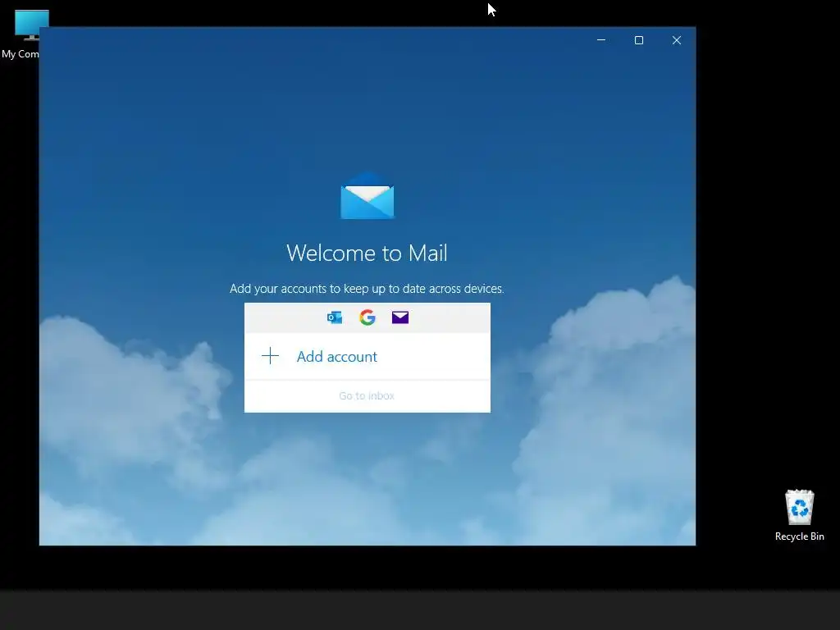The image size is (840, 630).
Task: Open the Go to inbox link
Action: (x=367, y=396)
